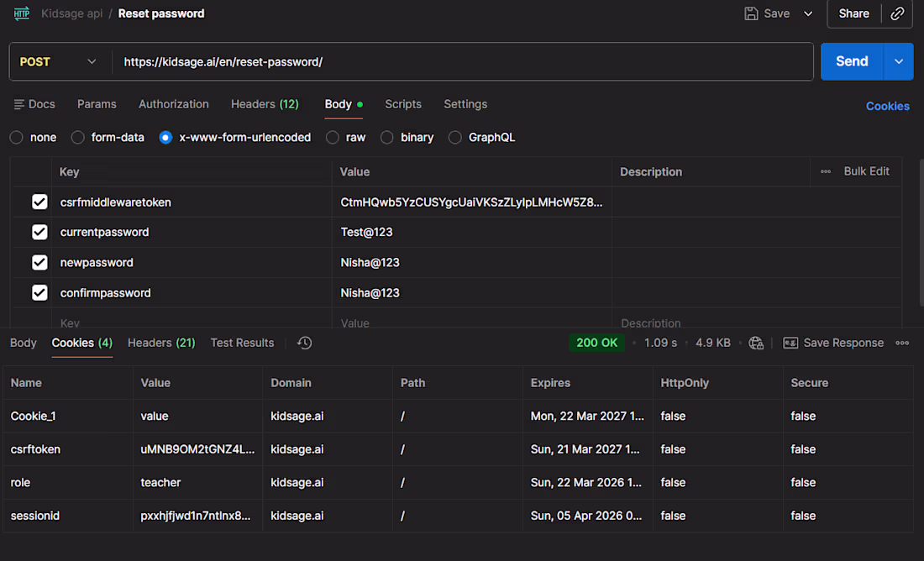Select the x-www-form-urlencoded radio option

[x=165, y=137]
